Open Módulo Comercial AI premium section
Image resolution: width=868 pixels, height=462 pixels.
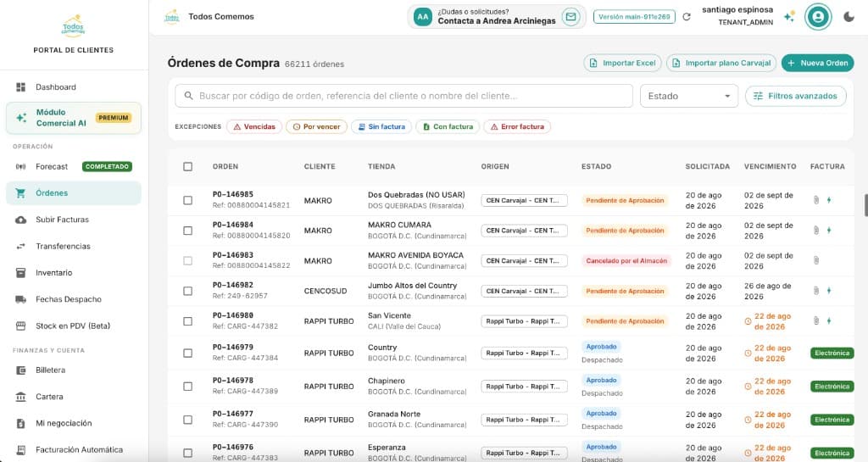tap(74, 118)
